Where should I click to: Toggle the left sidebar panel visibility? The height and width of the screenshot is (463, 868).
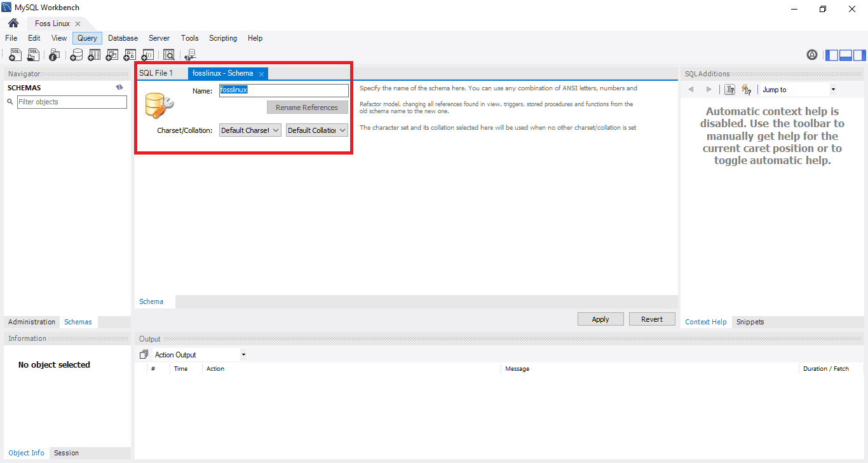click(832, 55)
